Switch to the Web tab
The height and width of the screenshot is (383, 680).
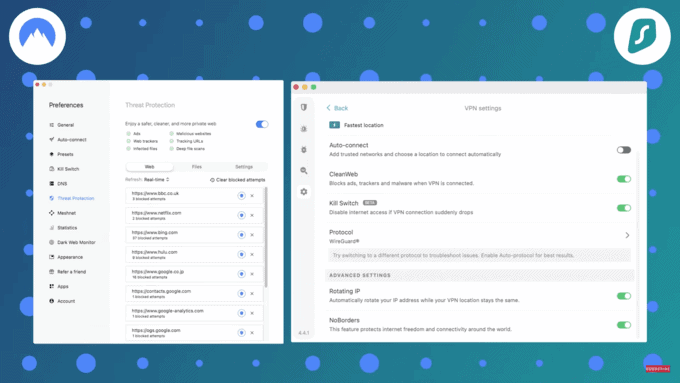(x=150, y=167)
